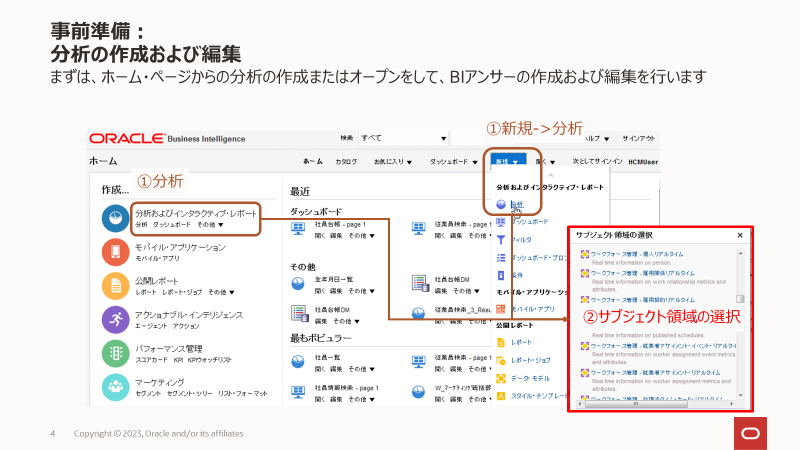The image size is (800, 450).
Task: Select レポート・ジョブ in the 新規 menu
Action: coord(531,360)
